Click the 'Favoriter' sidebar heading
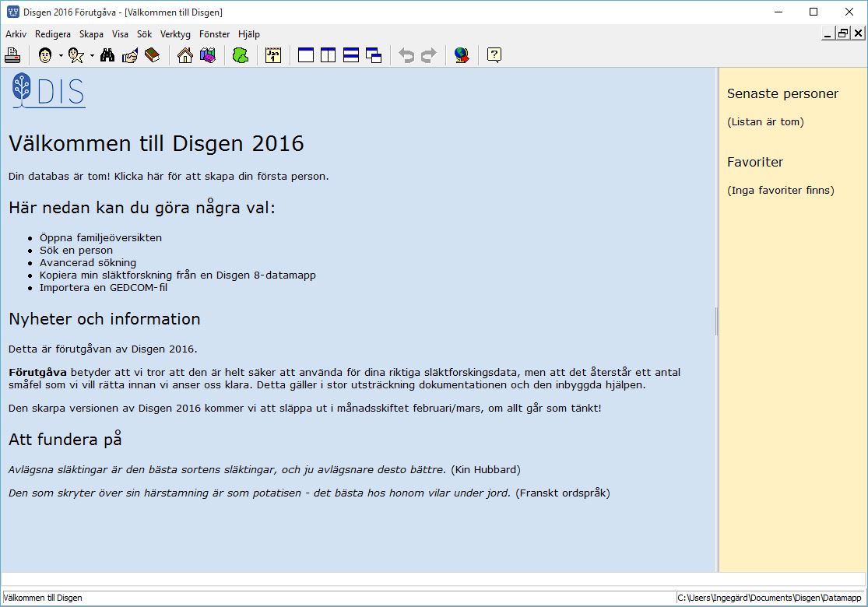Image resolution: width=868 pixels, height=607 pixels. coord(755,163)
